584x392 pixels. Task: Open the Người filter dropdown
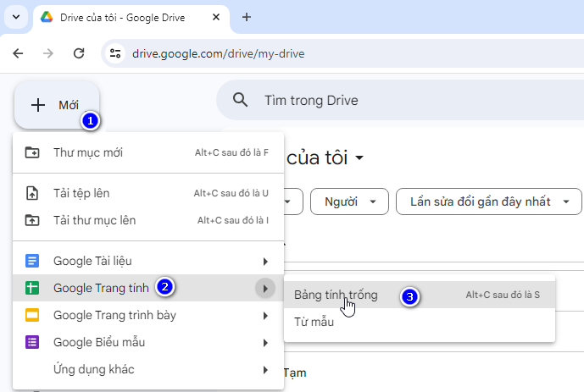[x=349, y=202]
